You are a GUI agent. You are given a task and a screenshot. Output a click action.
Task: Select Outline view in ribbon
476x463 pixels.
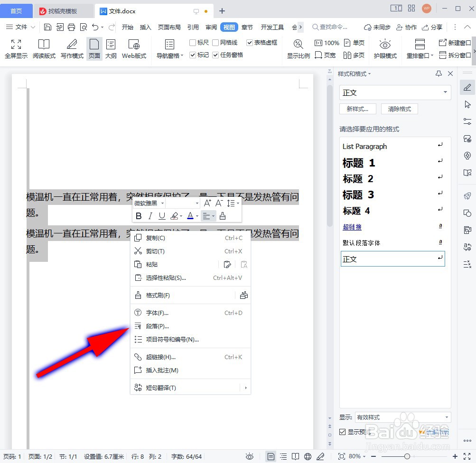111,49
